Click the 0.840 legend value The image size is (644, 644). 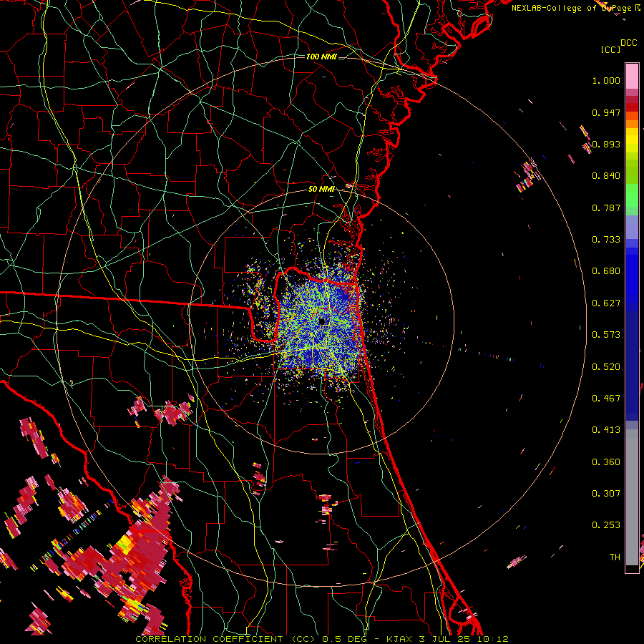606,176
